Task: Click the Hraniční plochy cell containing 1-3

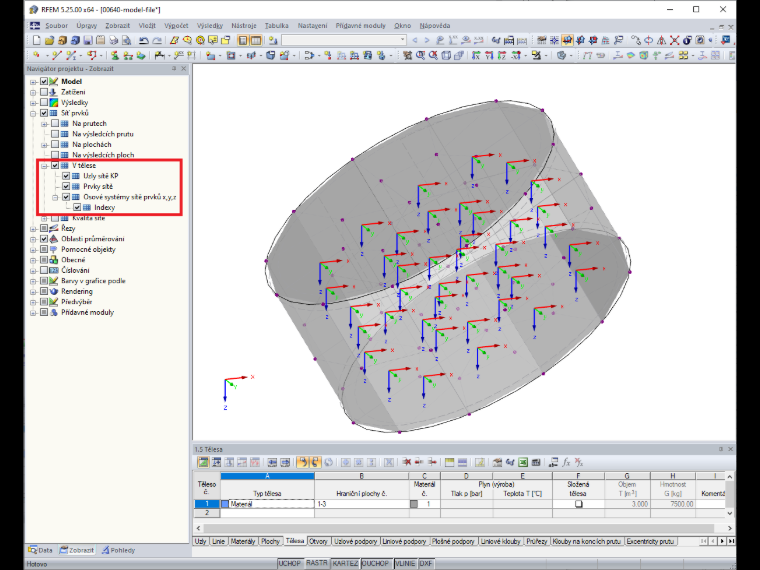Action: 362,504
